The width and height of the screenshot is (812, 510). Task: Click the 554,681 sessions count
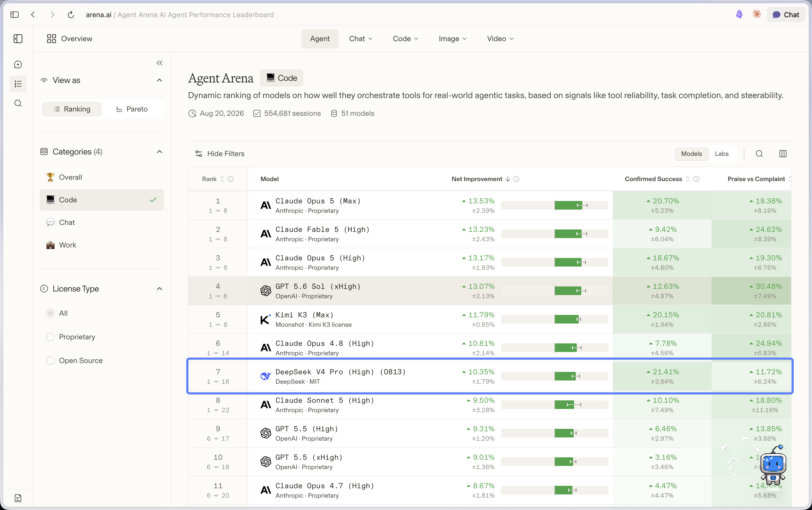pyautogui.click(x=287, y=114)
